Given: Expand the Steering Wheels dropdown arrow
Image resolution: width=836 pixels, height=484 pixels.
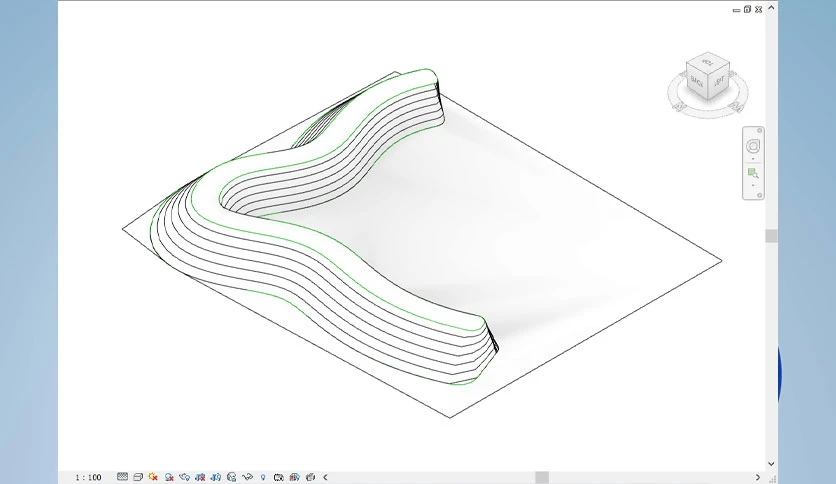Looking at the screenshot, I should (753, 159).
